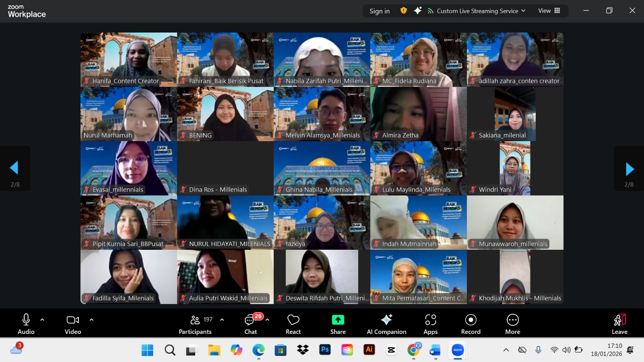This screenshot has width=644, height=362.
Task: Click the meeting security shield indicator
Action: click(x=402, y=11)
